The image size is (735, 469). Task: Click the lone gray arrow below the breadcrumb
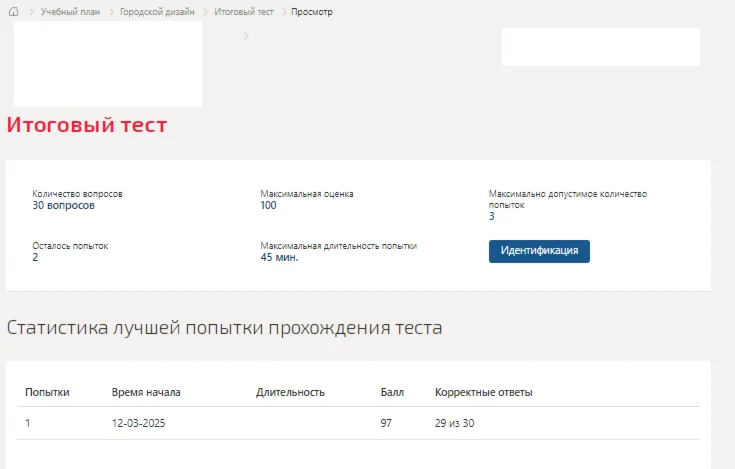coord(247,36)
